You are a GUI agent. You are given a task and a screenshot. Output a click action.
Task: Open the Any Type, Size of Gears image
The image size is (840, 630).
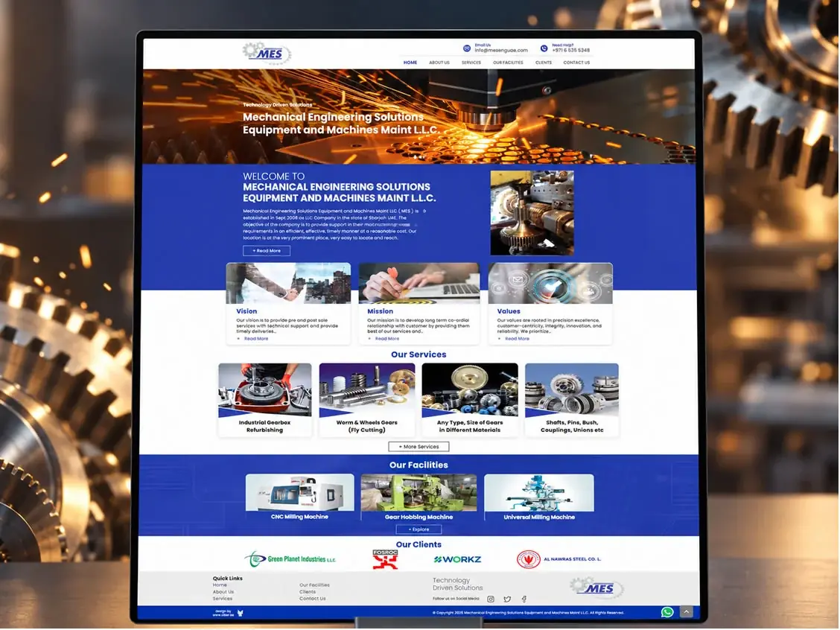click(x=470, y=390)
